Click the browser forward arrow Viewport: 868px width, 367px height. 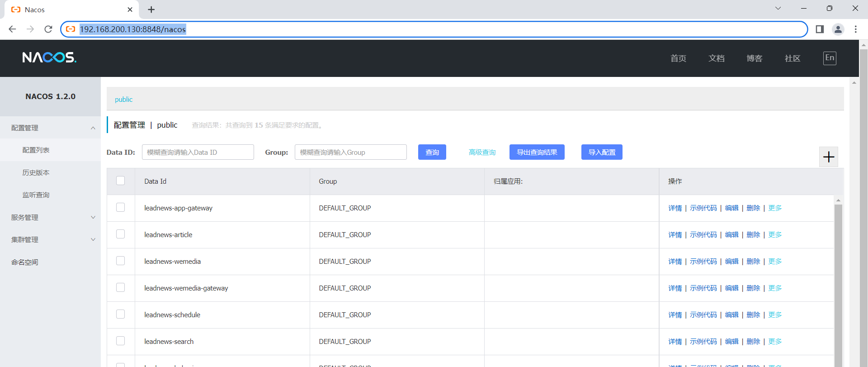click(x=30, y=29)
